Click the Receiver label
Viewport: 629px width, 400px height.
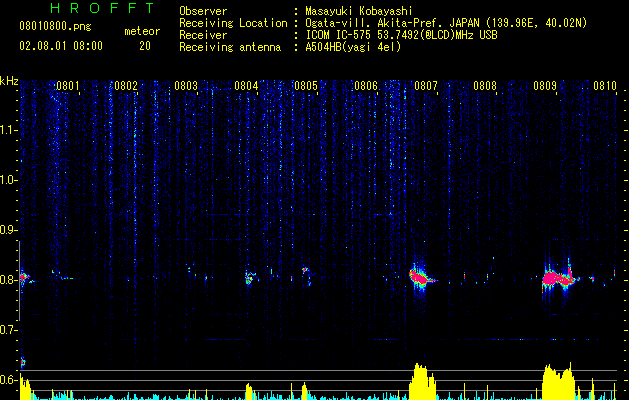coord(203,35)
